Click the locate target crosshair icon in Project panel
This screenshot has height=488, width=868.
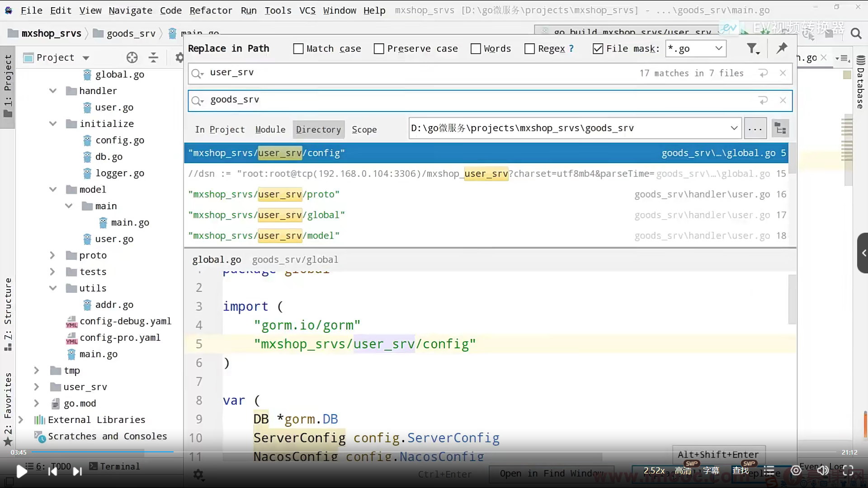(x=132, y=57)
